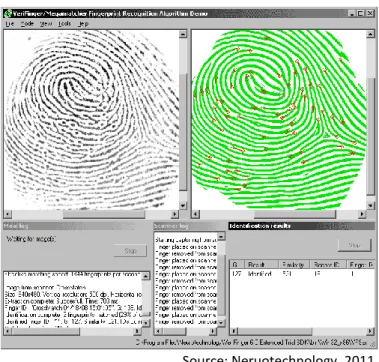Click vertical scrollbar thumb of green fingerprint view
This screenshot has width=379, height=362.
coord(371,136)
